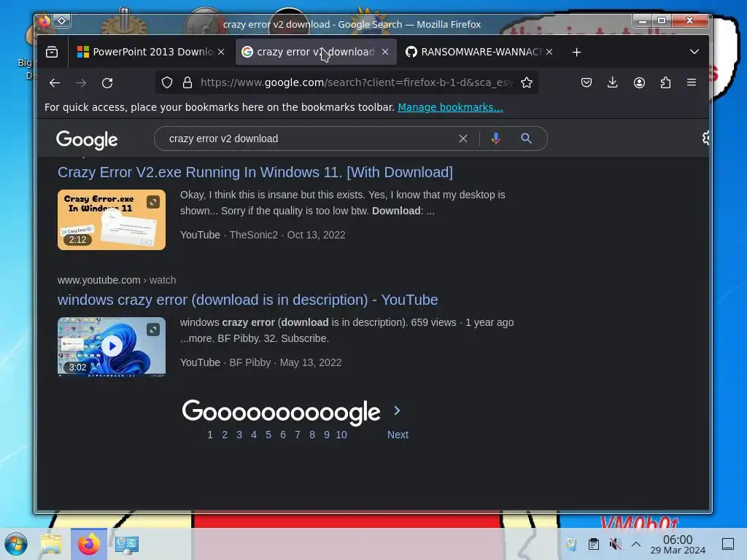This screenshot has height=560, width=747.
Task: Open the Windows Start orb
Action: click(16, 544)
